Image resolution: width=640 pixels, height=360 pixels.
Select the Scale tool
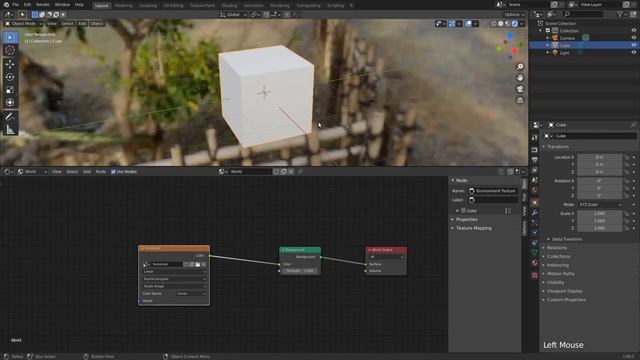pos(10,90)
